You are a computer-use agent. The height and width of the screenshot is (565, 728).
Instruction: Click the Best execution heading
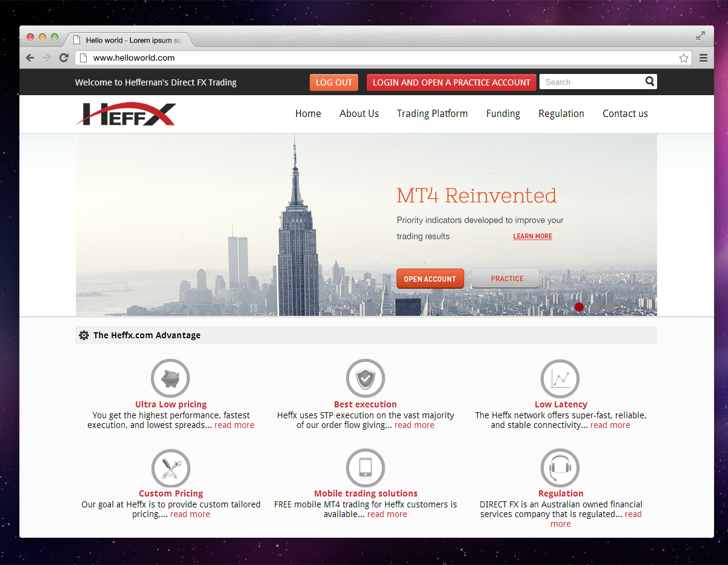click(366, 404)
